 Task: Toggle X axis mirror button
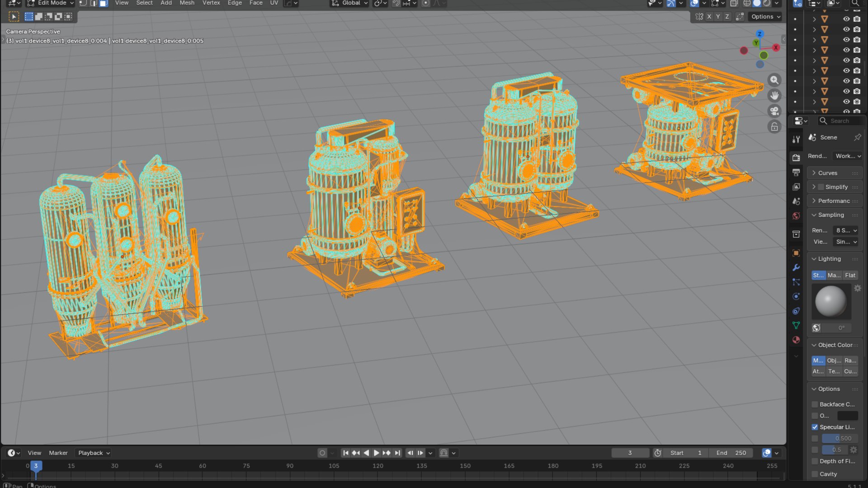(709, 17)
